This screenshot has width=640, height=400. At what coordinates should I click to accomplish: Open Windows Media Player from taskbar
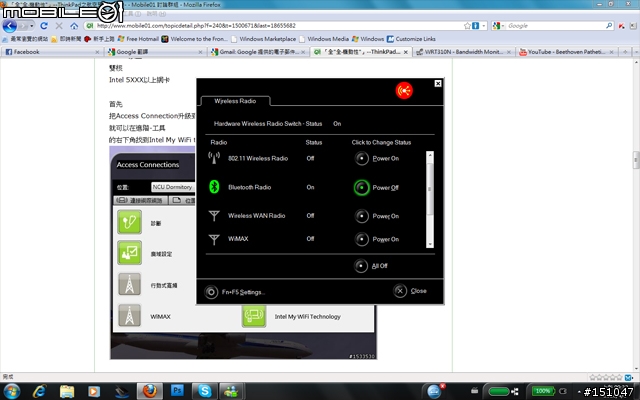click(x=94, y=391)
